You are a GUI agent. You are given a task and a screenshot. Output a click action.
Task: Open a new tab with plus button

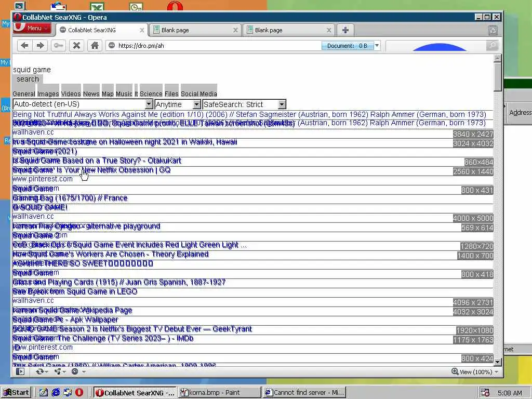click(x=345, y=30)
